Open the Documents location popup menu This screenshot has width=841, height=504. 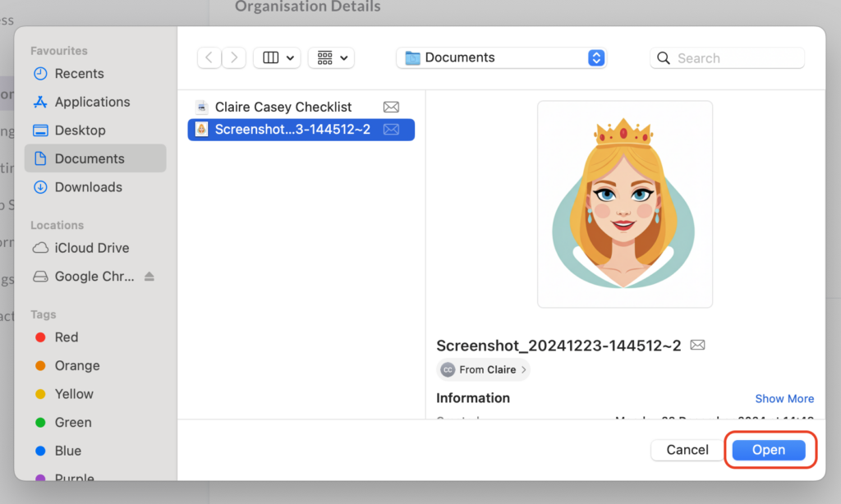pos(501,57)
